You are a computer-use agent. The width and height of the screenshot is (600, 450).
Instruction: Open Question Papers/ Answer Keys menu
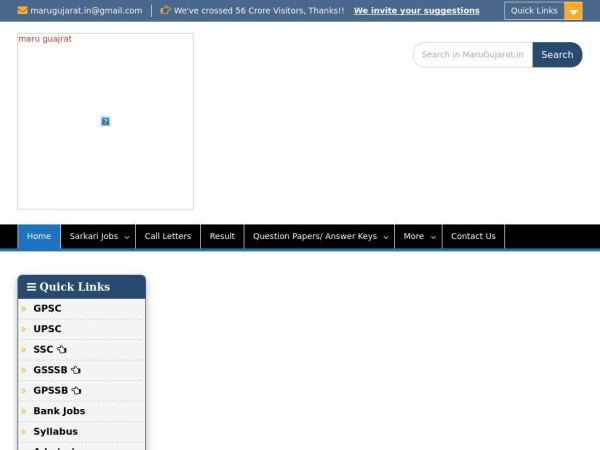pyautogui.click(x=320, y=236)
